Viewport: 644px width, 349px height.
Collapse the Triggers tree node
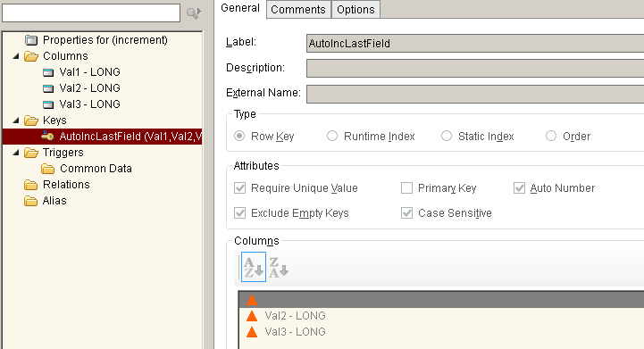point(16,153)
